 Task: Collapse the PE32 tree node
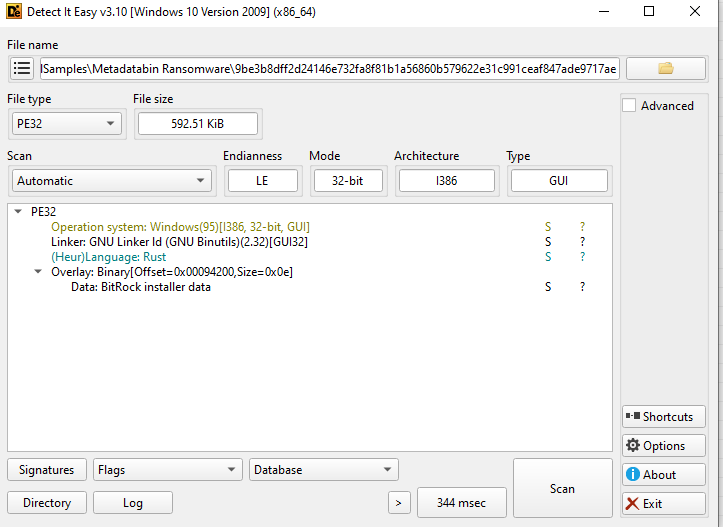[x=18, y=212]
